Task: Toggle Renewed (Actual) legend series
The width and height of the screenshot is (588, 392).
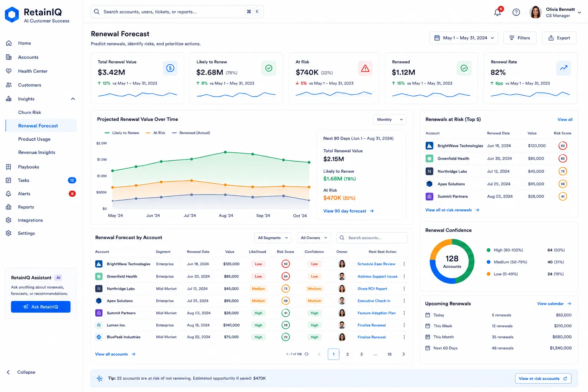Action: (191, 133)
